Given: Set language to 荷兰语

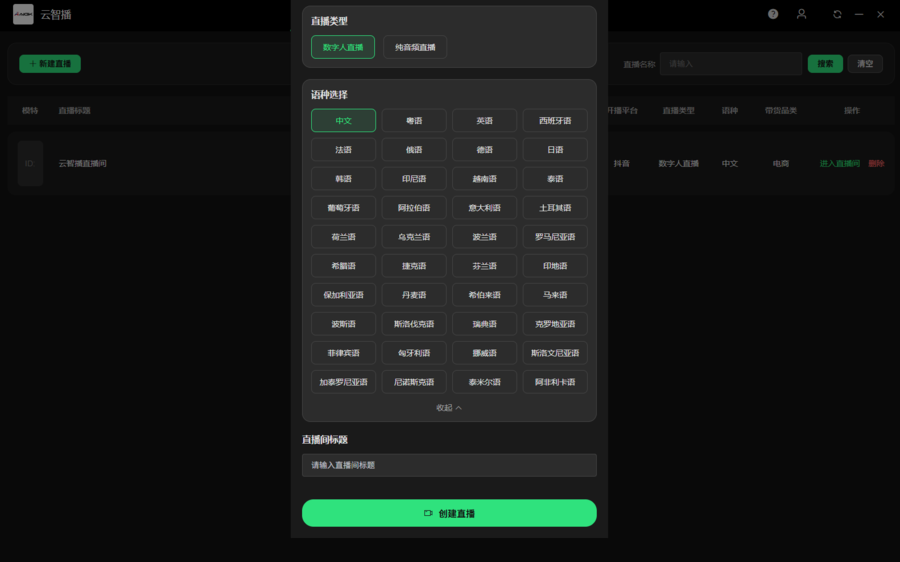Looking at the screenshot, I should coord(343,237).
